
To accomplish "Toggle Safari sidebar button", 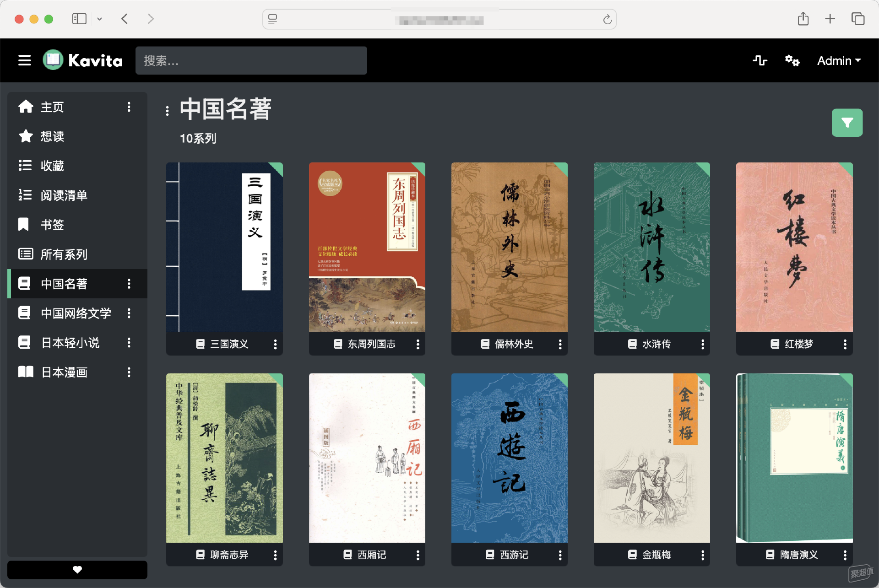I will click(x=79, y=19).
